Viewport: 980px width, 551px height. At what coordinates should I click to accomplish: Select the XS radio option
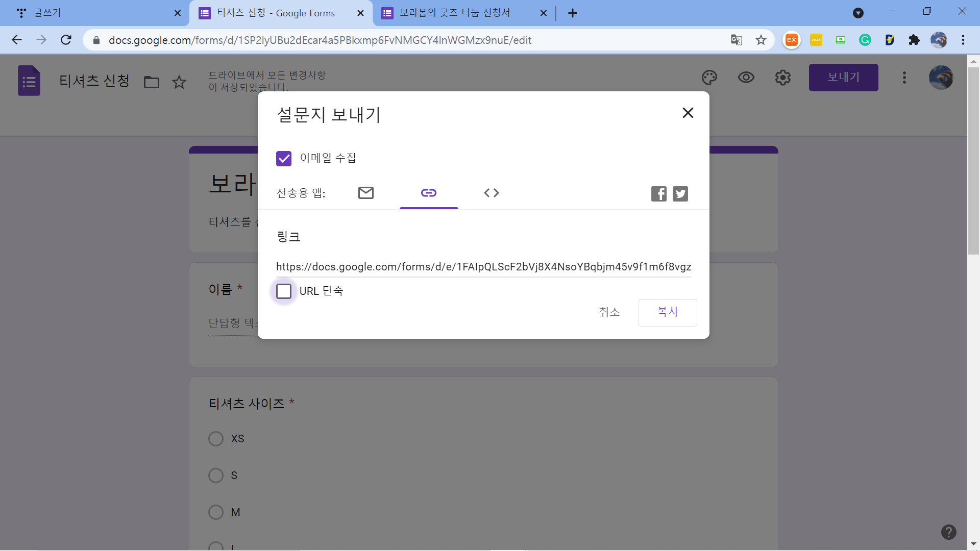(216, 439)
